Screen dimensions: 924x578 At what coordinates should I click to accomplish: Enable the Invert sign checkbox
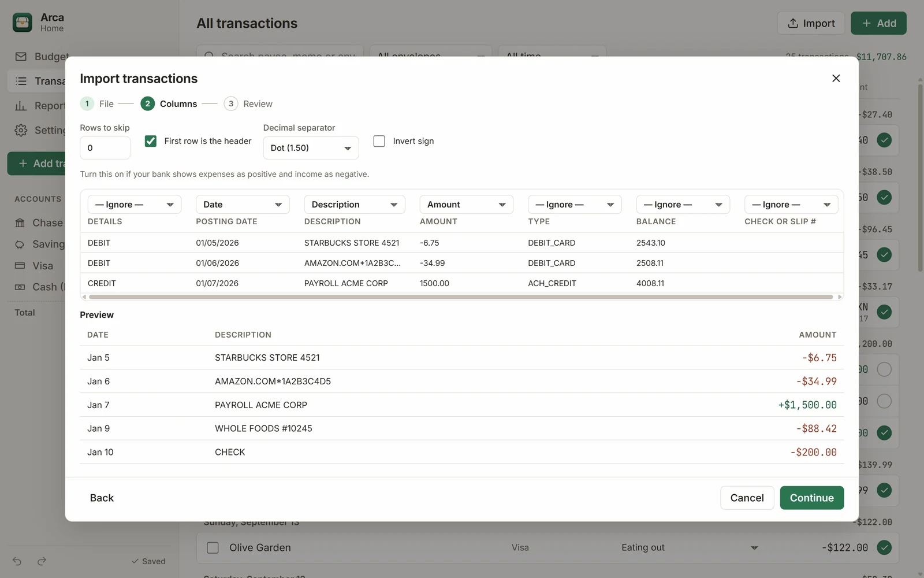[379, 141]
